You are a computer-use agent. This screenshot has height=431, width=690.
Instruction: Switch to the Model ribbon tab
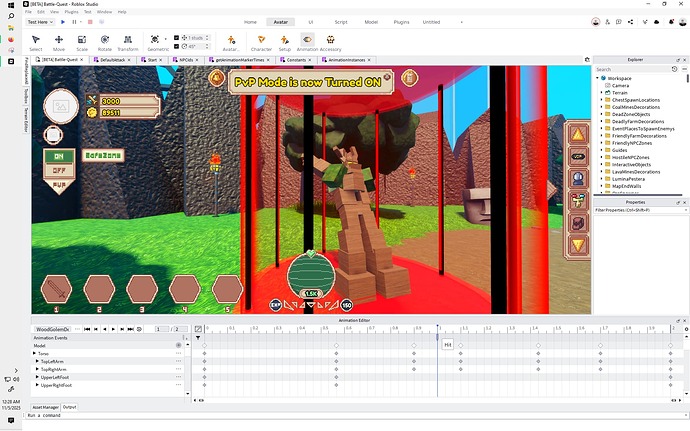click(x=371, y=22)
